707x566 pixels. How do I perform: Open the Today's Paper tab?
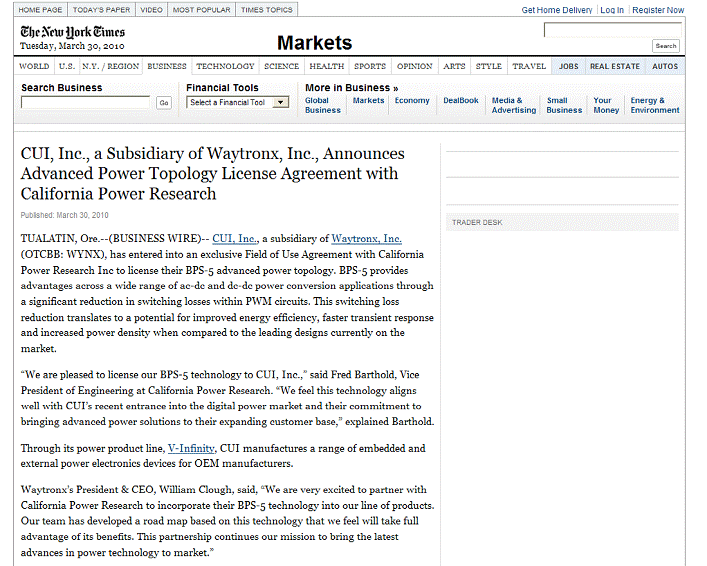101,9
